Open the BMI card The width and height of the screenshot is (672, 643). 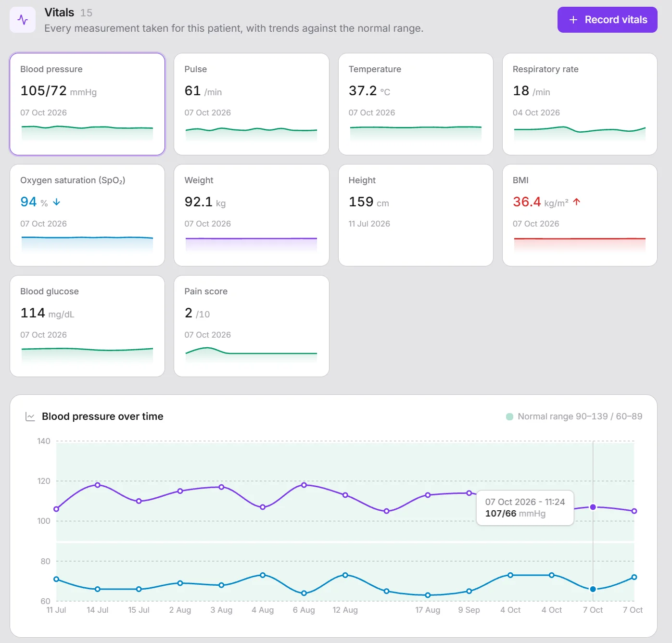point(580,215)
